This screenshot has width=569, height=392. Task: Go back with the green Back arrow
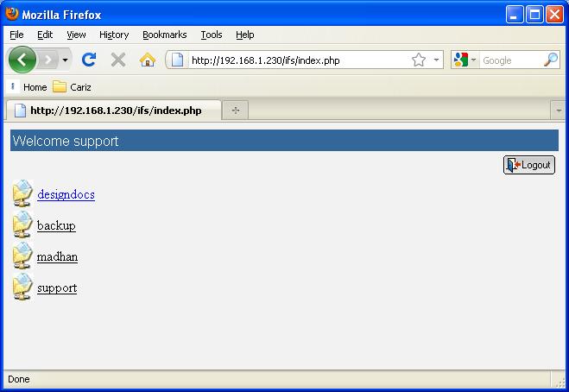click(22, 60)
